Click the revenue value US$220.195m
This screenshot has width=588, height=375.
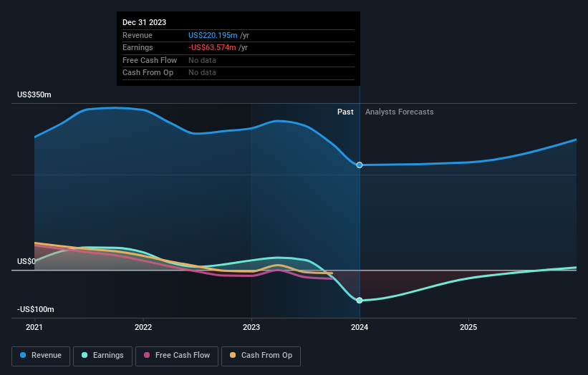[213, 35]
